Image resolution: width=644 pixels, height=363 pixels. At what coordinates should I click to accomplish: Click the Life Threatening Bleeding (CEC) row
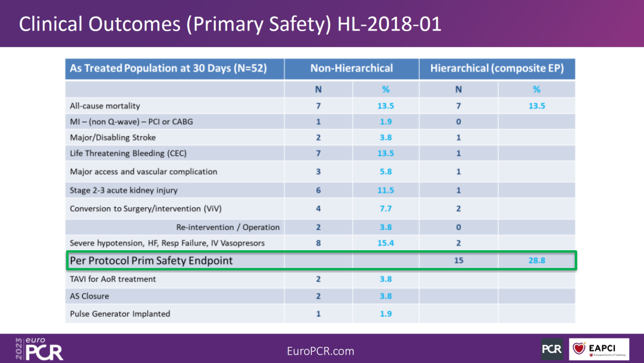pos(320,153)
